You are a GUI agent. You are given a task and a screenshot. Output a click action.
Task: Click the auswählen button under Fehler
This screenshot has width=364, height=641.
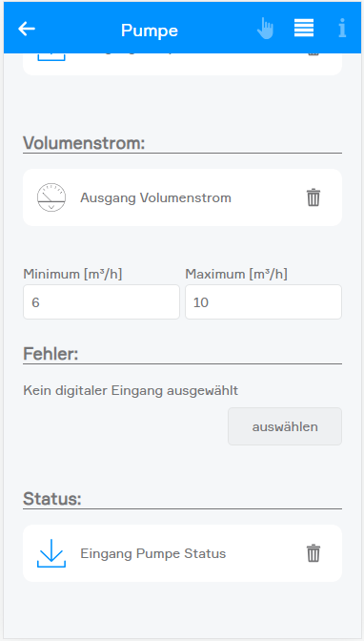[x=285, y=426]
